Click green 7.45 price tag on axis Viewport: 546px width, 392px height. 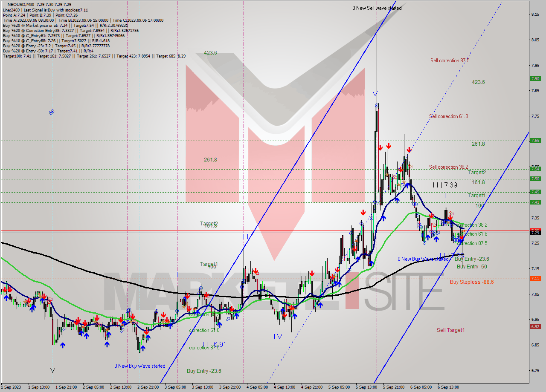(x=535, y=192)
